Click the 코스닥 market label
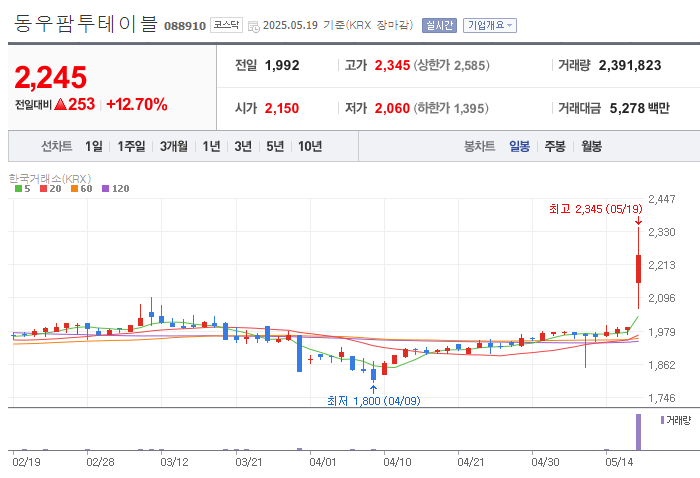The height and width of the screenshot is (478, 700). [x=226, y=25]
